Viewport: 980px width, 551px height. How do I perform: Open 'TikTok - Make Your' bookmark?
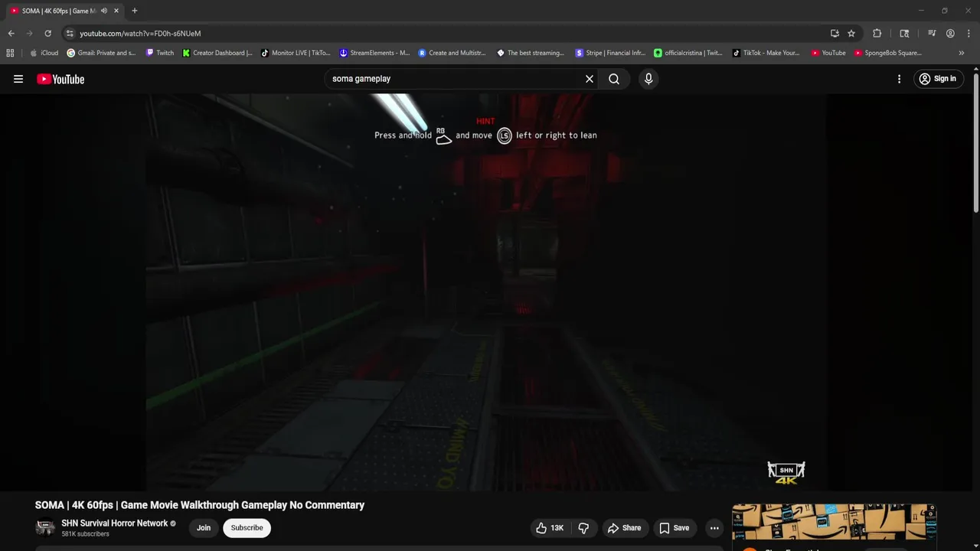(x=766, y=53)
